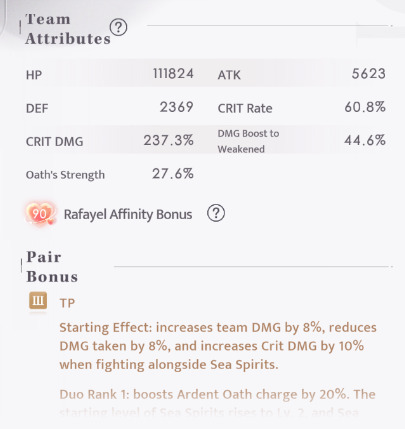Select the DEF stat value 2369
Viewport: 405px width, 429px height.
[x=177, y=107]
